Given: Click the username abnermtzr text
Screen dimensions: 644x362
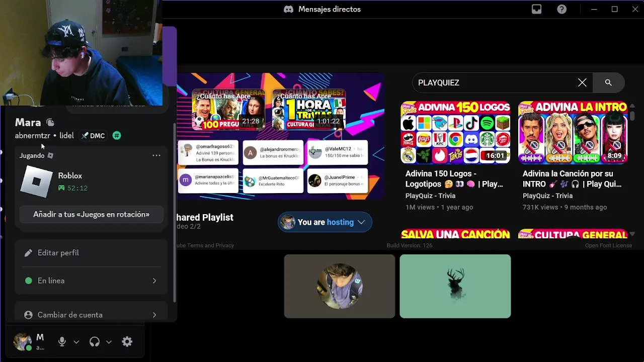Looking at the screenshot, I should 33,136.
